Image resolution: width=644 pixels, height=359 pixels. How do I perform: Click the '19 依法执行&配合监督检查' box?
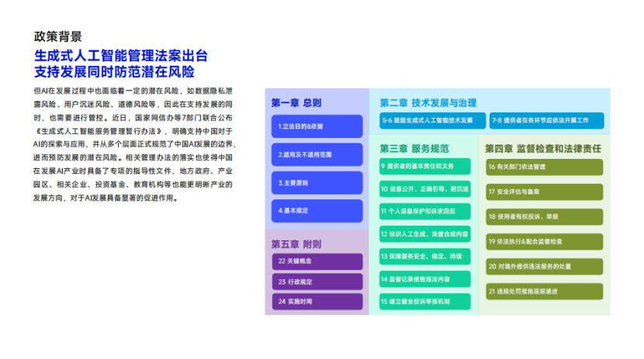pos(545,242)
